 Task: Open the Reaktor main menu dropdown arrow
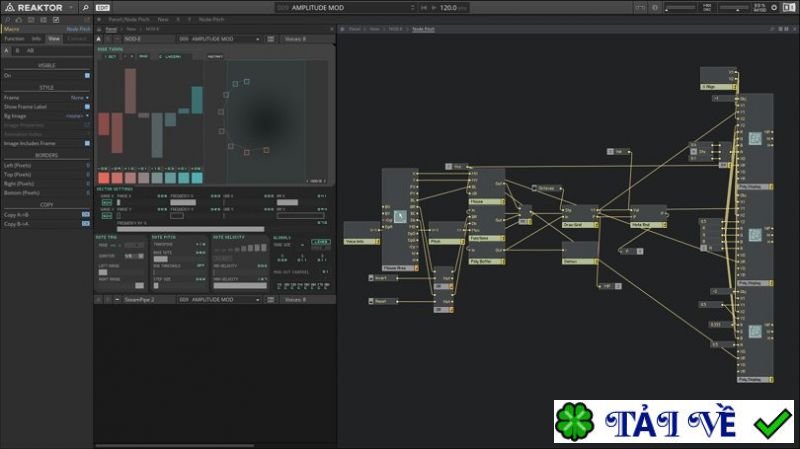pyautogui.click(x=72, y=7)
